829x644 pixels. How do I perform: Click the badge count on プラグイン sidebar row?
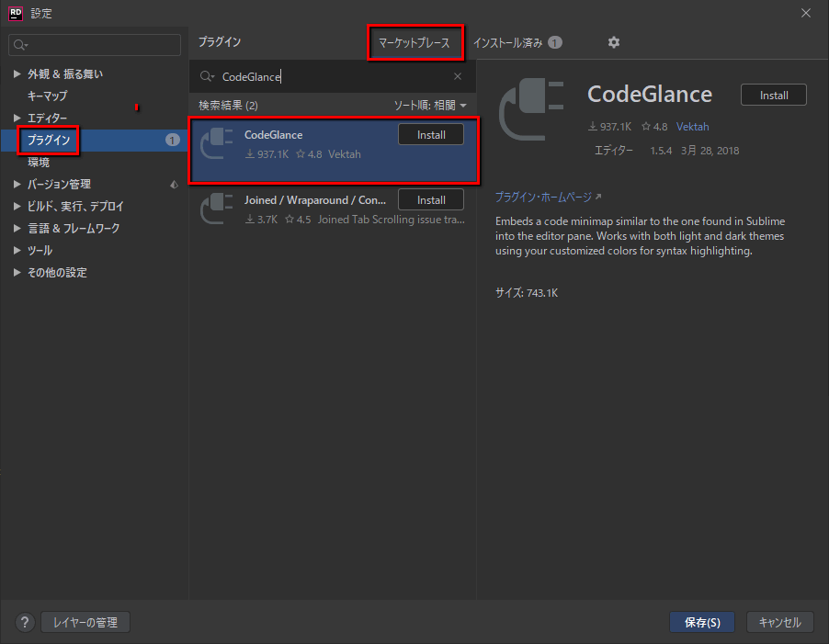pos(172,140)
